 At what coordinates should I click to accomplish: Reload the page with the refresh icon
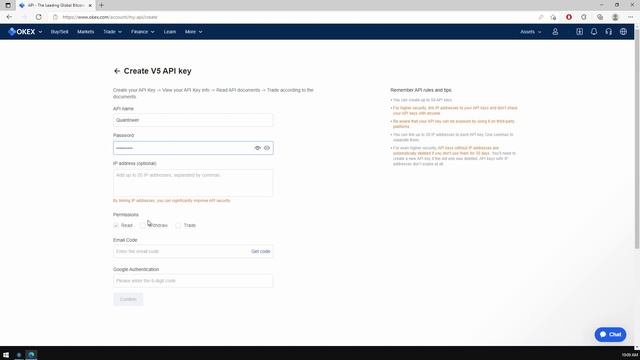(38, 17)
